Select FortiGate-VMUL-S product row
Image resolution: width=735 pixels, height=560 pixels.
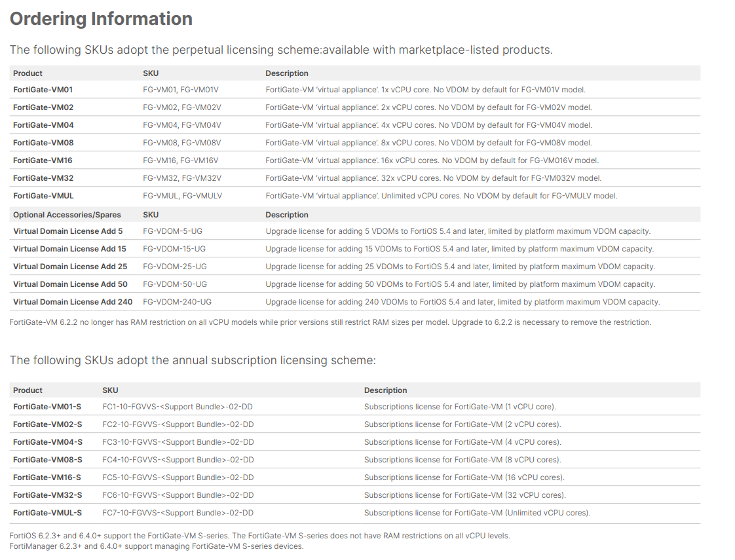point(355,513)
